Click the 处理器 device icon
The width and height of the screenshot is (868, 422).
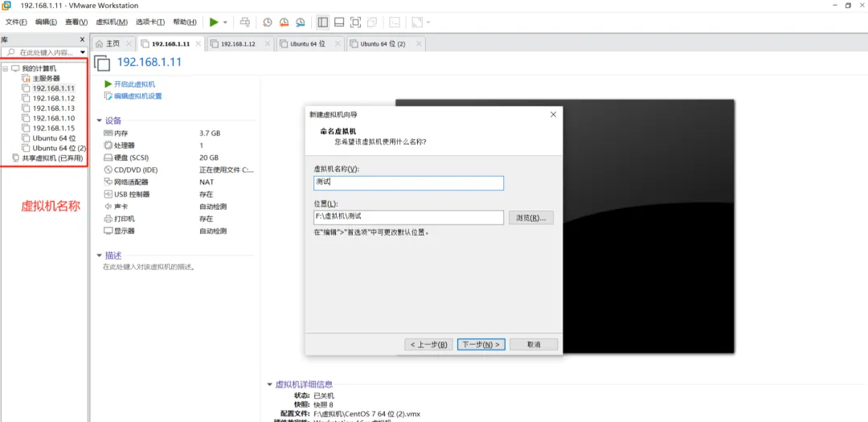[108, 145]
